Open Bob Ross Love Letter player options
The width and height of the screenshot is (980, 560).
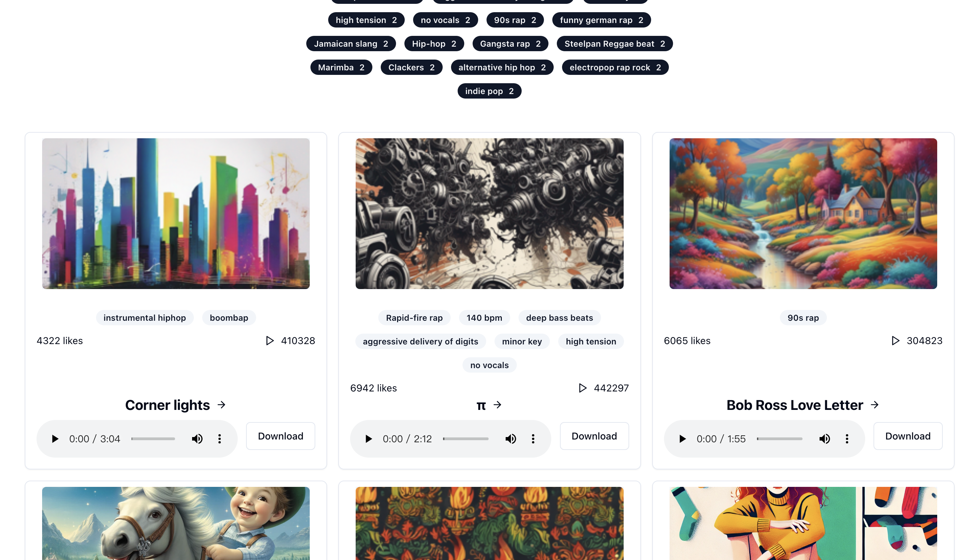[x=847, y=439]
